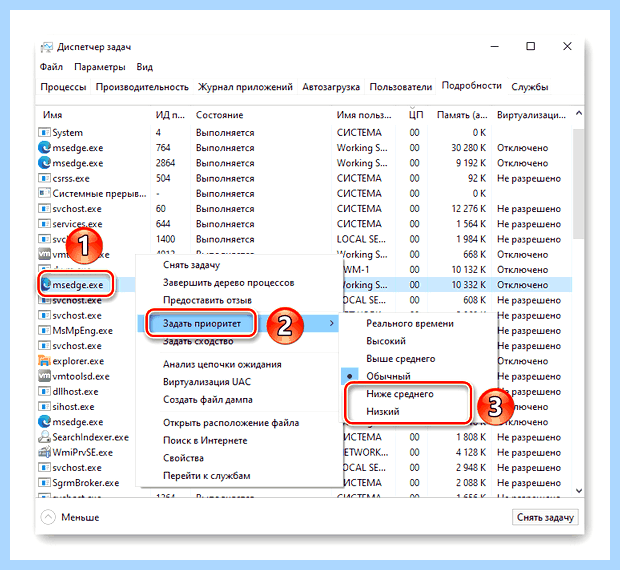Sort by Состояние column header

219,115
